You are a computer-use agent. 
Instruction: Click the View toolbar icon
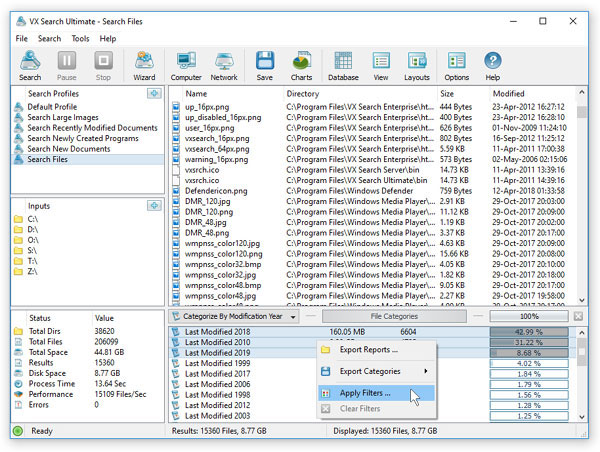381,66
